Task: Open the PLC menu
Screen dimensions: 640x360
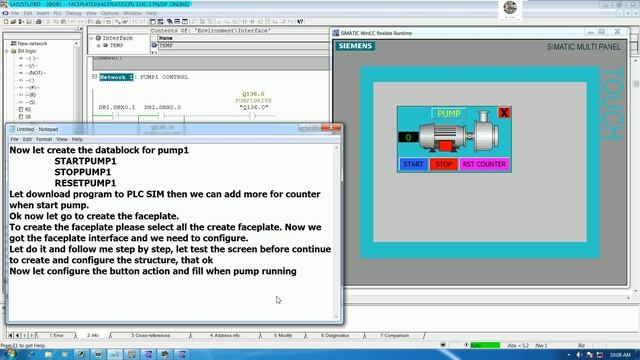Action: pyautogui.click(x=58, y=13)
